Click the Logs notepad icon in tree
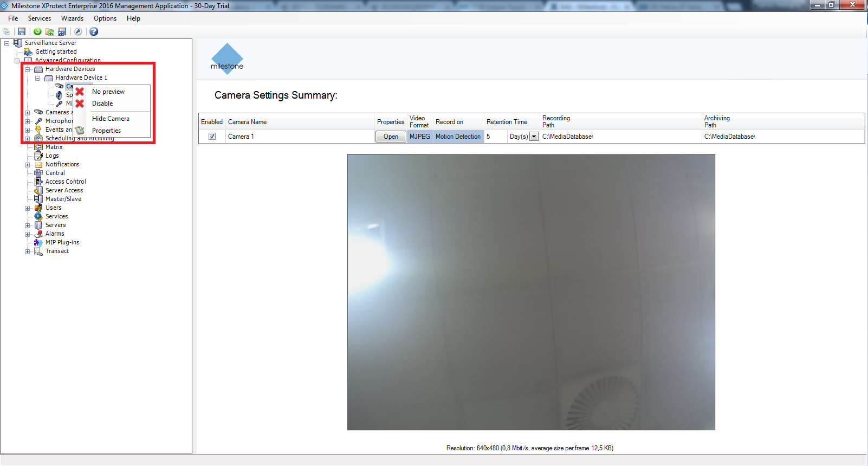 [38, 156]
